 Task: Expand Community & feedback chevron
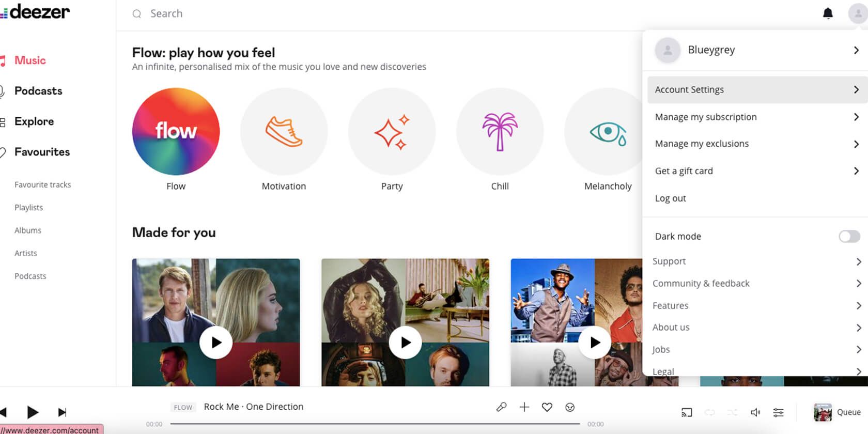point(858,284)
